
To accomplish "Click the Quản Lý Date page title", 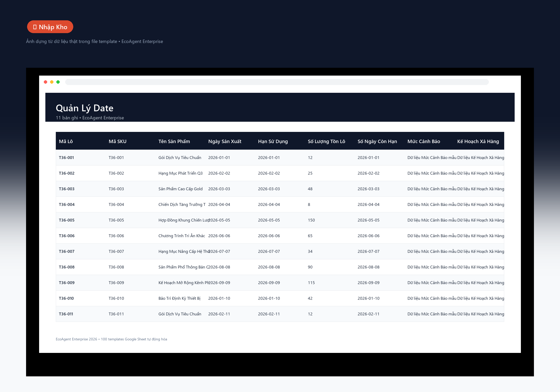I will [x=84, y=108].
